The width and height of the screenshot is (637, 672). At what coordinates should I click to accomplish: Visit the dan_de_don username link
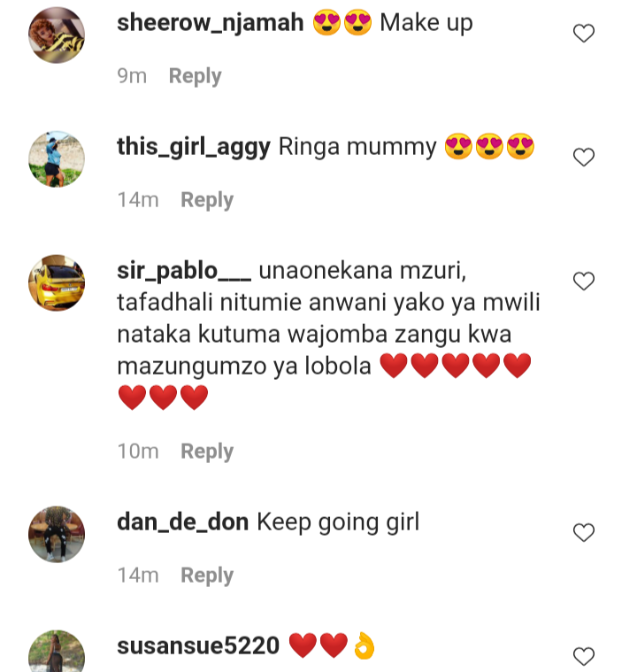pyautogui.click(x=183, y=522)
